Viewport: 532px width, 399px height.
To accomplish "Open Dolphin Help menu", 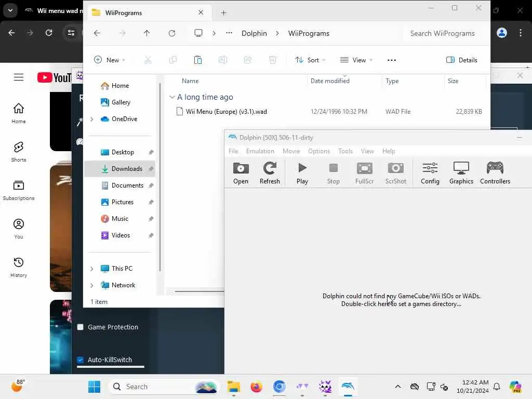I will 389,151.
